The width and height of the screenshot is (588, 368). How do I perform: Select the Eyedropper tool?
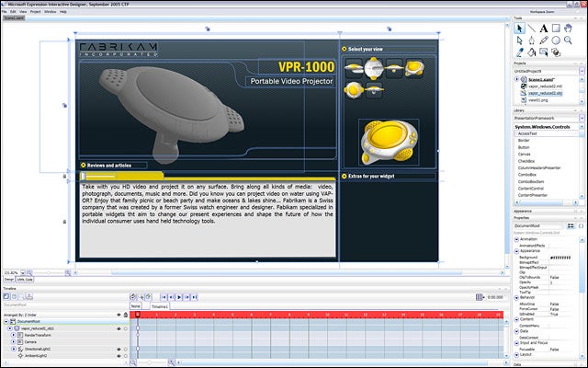tap(519, 52)
